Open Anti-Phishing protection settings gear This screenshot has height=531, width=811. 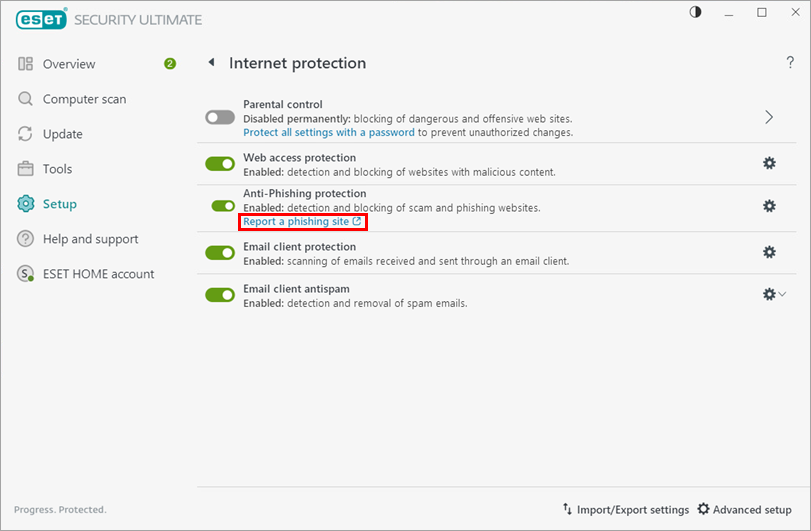click(x=769, y=206)
